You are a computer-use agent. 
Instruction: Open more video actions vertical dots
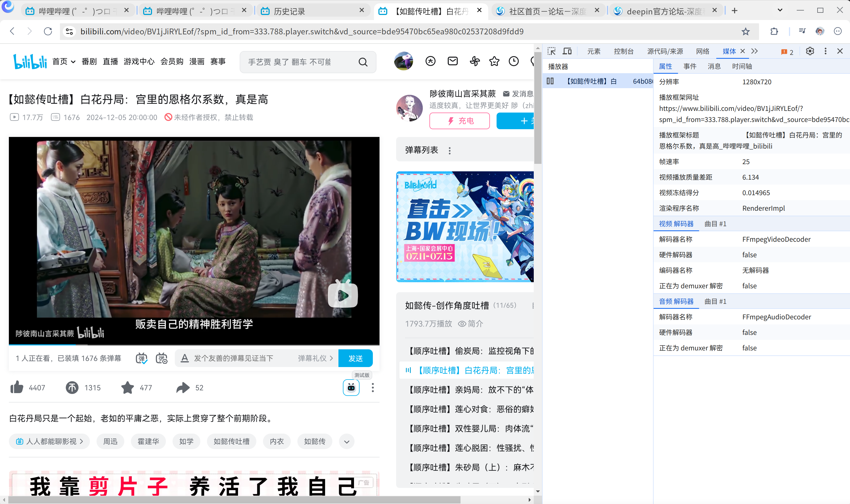point(373,388)
